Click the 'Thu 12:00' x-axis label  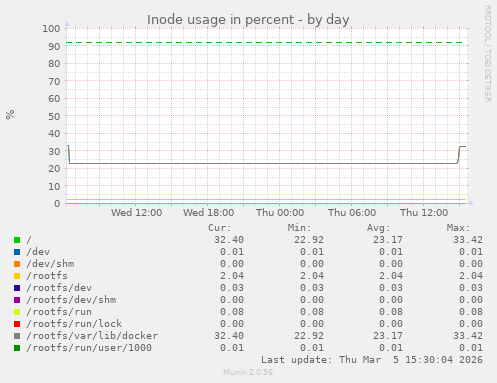click(424, 213)
